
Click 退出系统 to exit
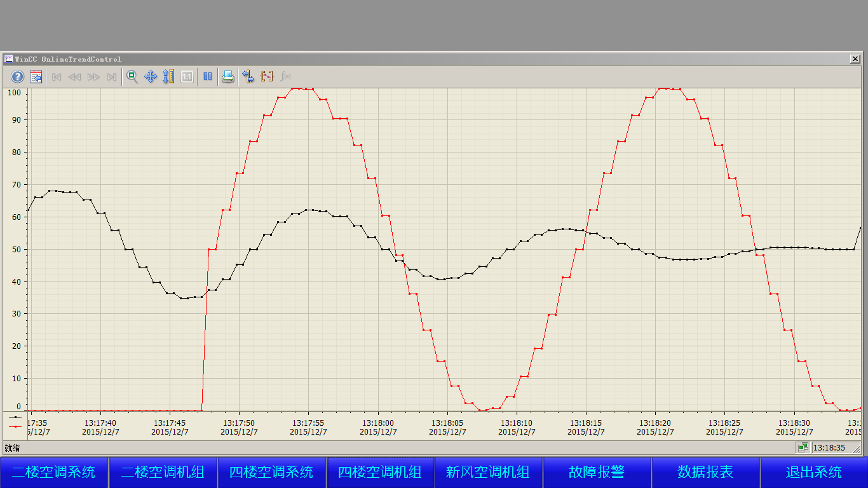point(814,472)
